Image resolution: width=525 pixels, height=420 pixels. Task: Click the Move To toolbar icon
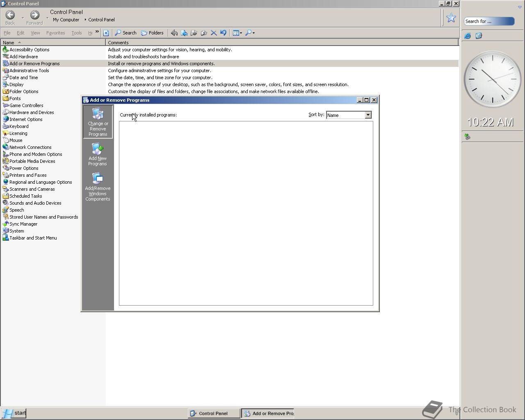click(x=194, y=33)
